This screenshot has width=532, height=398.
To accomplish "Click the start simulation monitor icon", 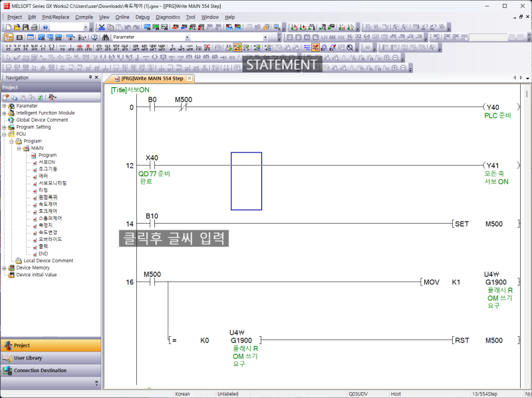I will pyautogui.click(x=277, y=27).
